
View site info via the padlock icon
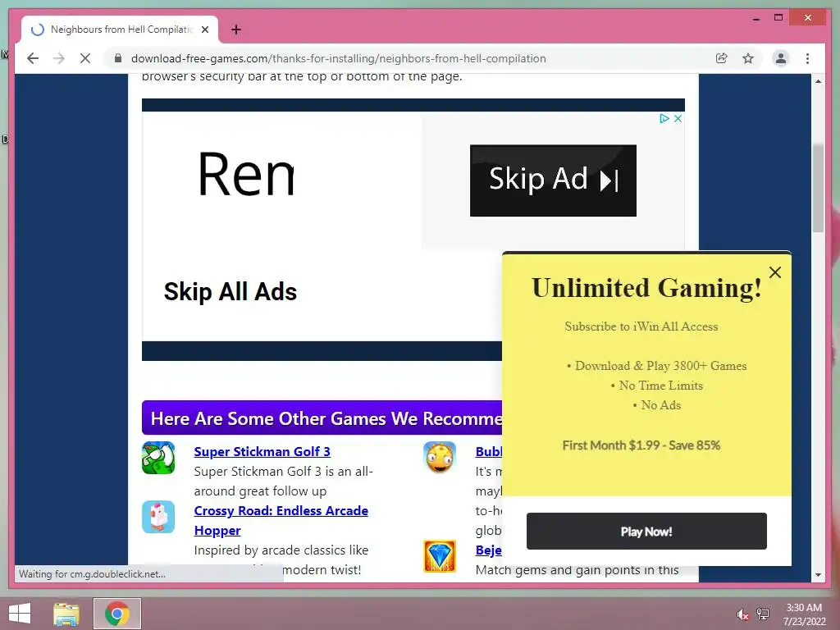118,58
